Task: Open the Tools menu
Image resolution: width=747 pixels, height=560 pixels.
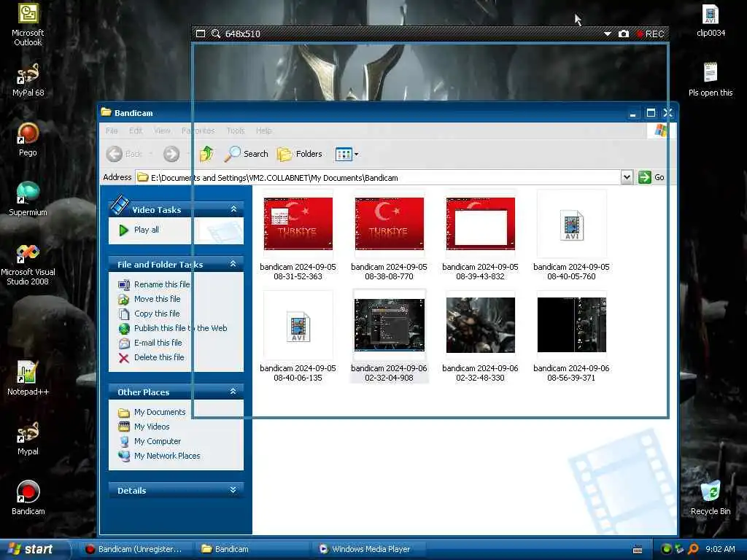Action: tap(236, 131)
